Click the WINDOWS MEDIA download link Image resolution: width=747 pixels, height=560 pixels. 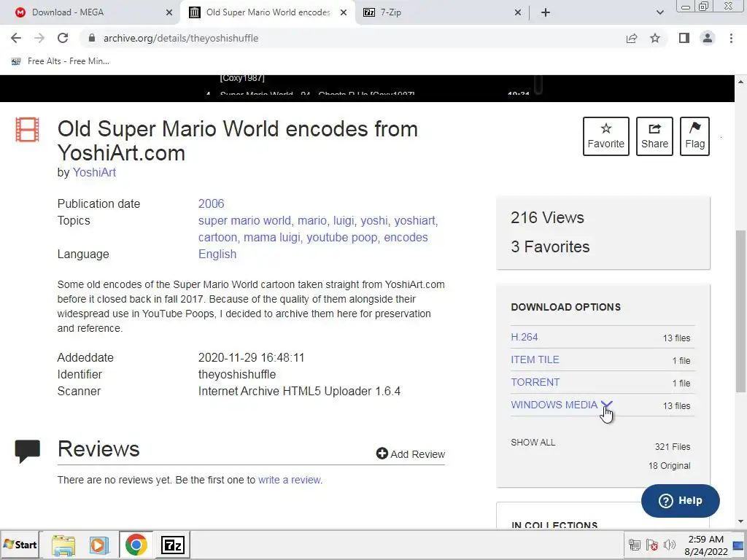(x=554, y=405)
